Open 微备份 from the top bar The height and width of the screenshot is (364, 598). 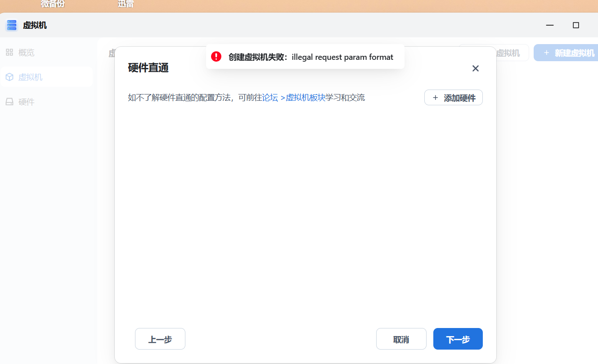[53, 4]
